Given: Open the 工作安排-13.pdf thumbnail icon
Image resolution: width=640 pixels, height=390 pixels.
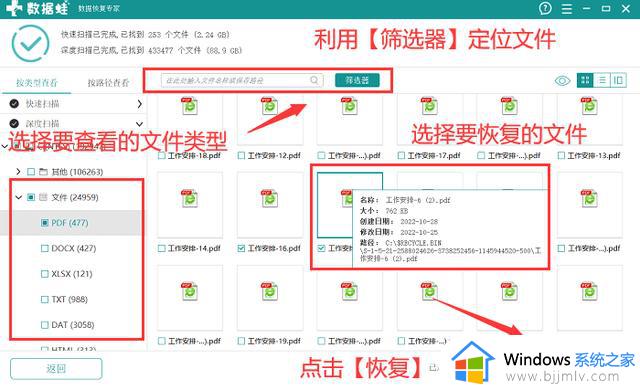Looking at the screenshot, I should pyautogui.click(x=589, y=106).
